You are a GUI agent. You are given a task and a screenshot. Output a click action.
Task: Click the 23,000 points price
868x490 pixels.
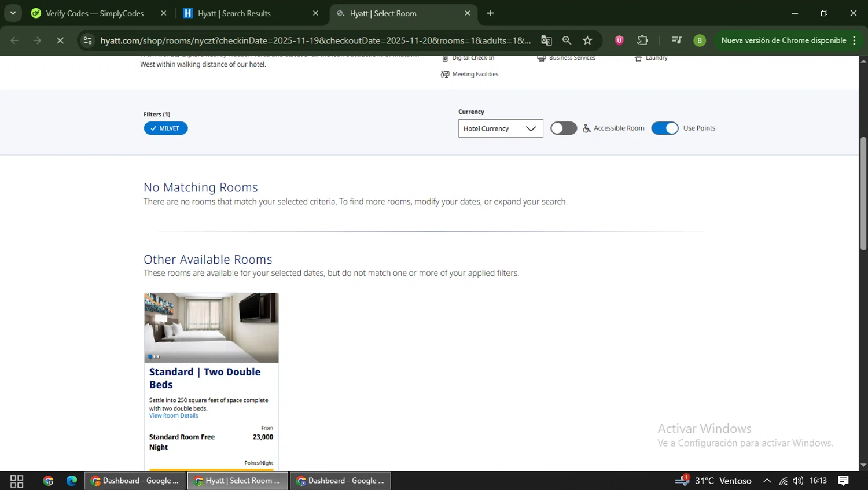point(263,437)
